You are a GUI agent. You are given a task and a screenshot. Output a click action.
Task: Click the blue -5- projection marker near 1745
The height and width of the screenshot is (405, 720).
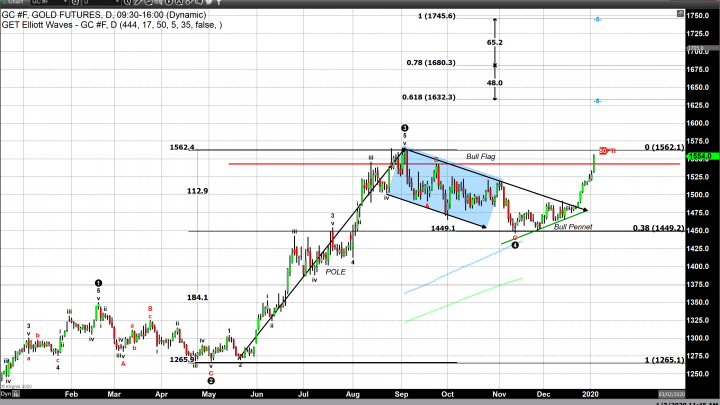[x=597, y=19]
